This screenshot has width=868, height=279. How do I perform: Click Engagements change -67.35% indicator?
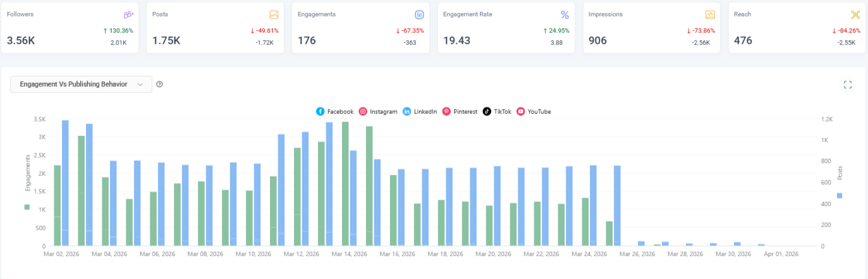(x=410, y=30)
